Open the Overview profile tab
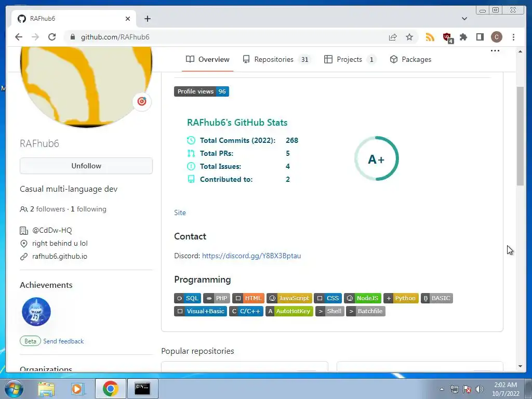532x399 pixels. [x=208, y=59]
